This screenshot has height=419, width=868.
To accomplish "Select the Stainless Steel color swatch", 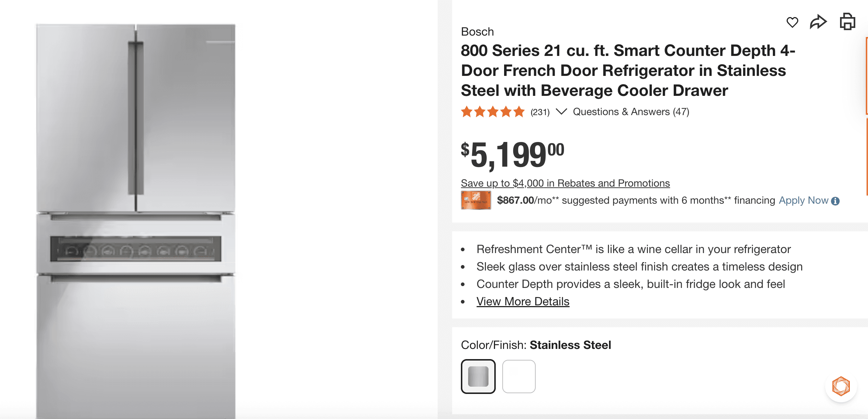I will click(478, 377).
